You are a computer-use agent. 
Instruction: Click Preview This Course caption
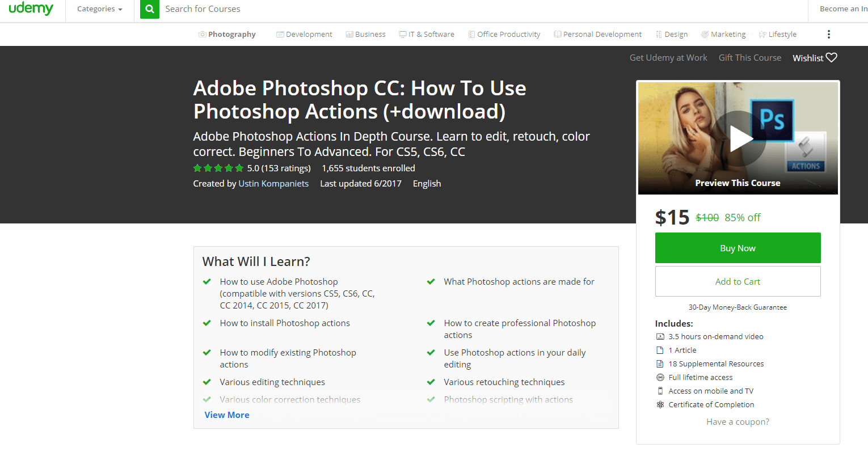click(738, 183)
